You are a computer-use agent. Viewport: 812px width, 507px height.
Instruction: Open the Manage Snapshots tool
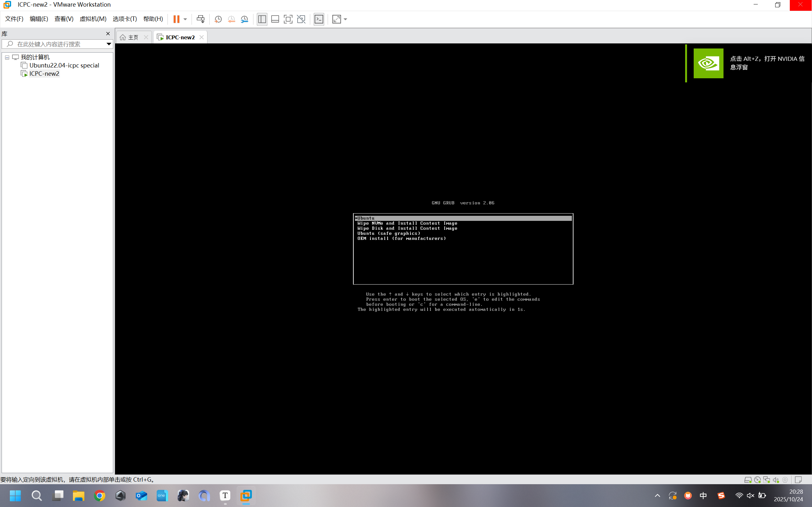point(245,19)
